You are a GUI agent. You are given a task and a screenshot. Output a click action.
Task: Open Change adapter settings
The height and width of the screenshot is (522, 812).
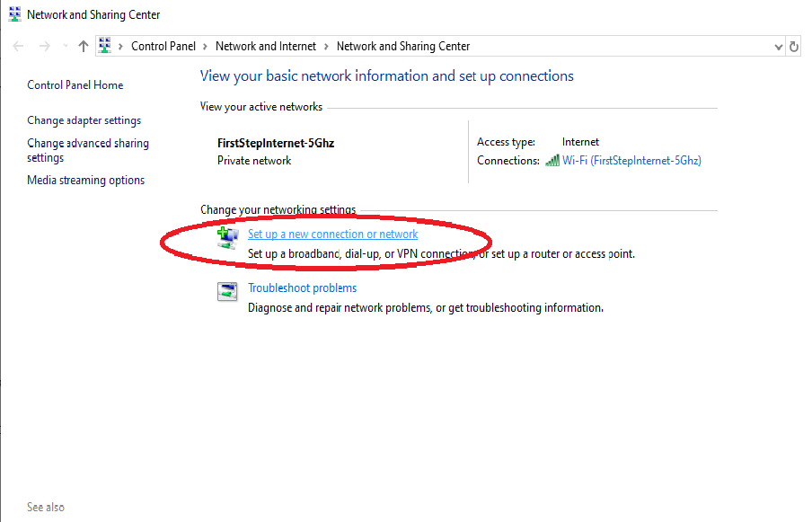tap(84, 120)
